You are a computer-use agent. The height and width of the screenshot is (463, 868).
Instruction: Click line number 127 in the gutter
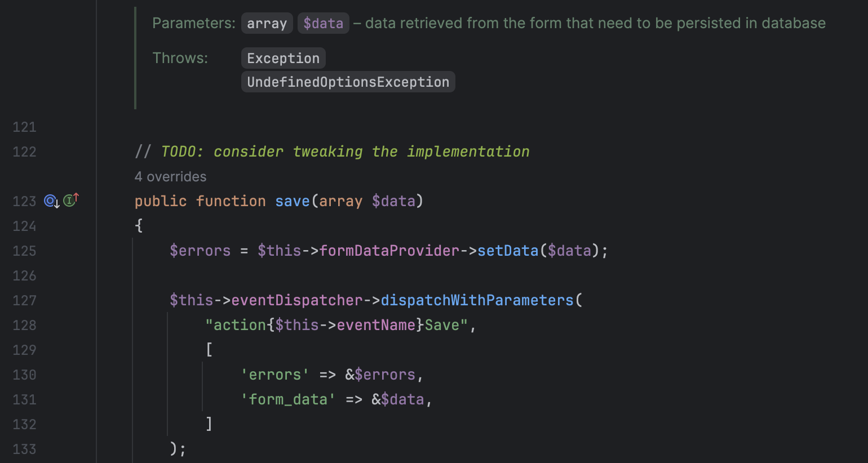point(24,300)
